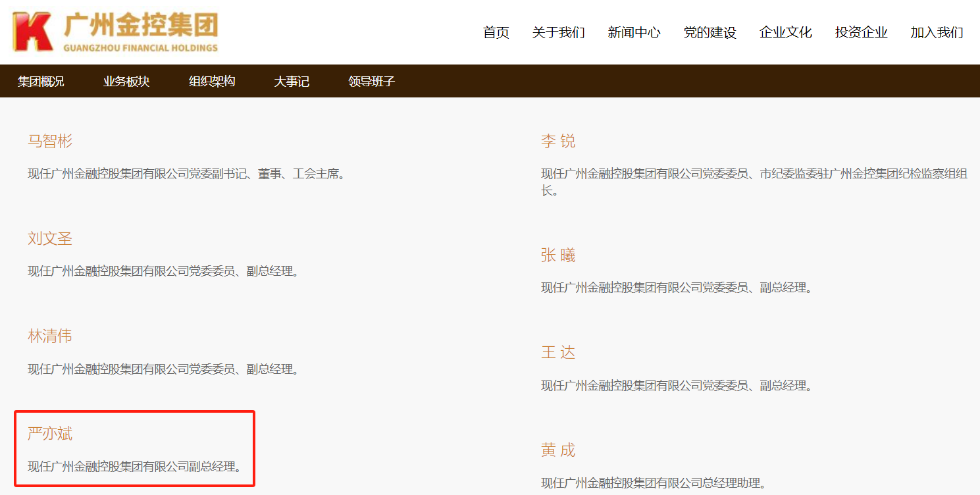Click 马智彬's description about 党委副书记、董事、工会主席
This screenshot has height=495, width=980.
[x=187, y=174]
